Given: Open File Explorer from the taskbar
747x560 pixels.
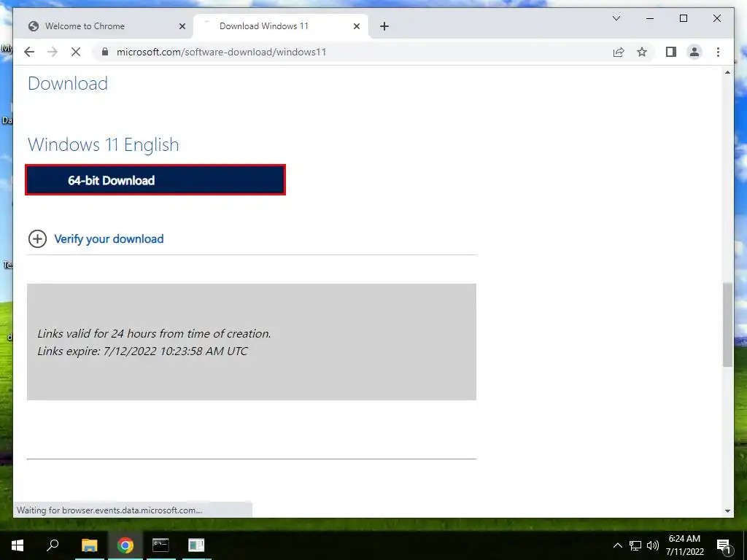Looking at the screenshot, I should click(90, 545).
